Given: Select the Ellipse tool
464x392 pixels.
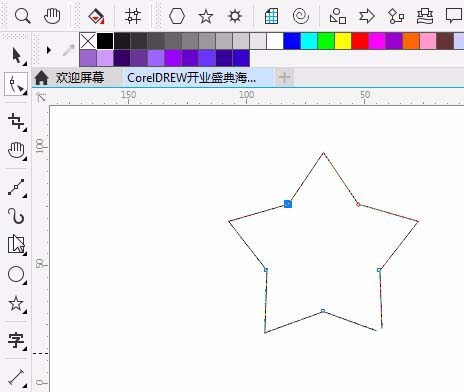Looking at the screenshot, I should pyautogui.click(x=16, y=274).
